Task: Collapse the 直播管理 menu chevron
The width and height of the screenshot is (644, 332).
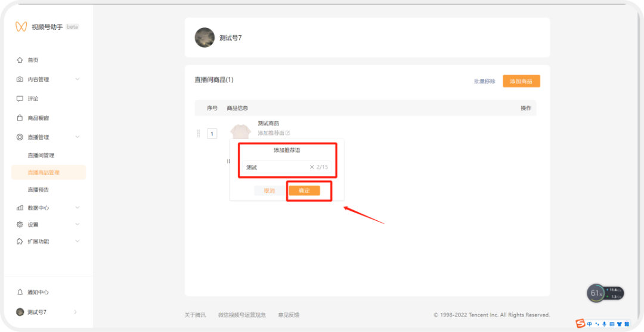Action: pyautogui.click(x=77, y=137)
